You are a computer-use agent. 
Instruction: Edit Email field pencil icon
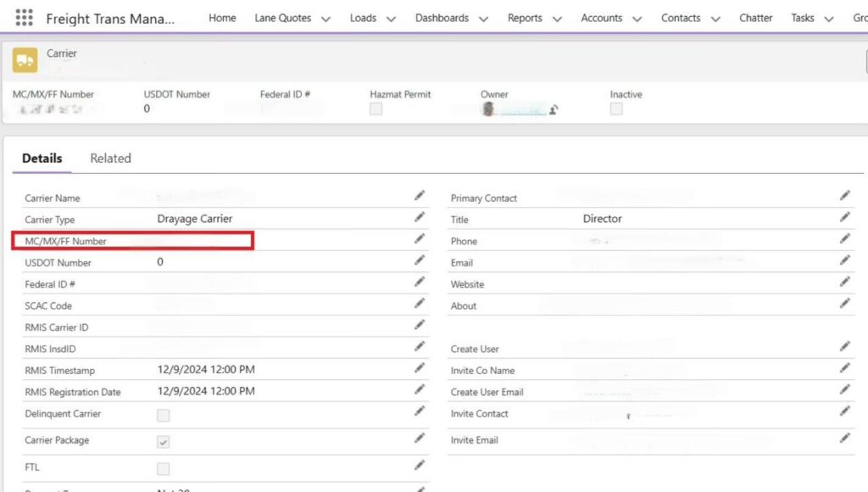point(845,260)
